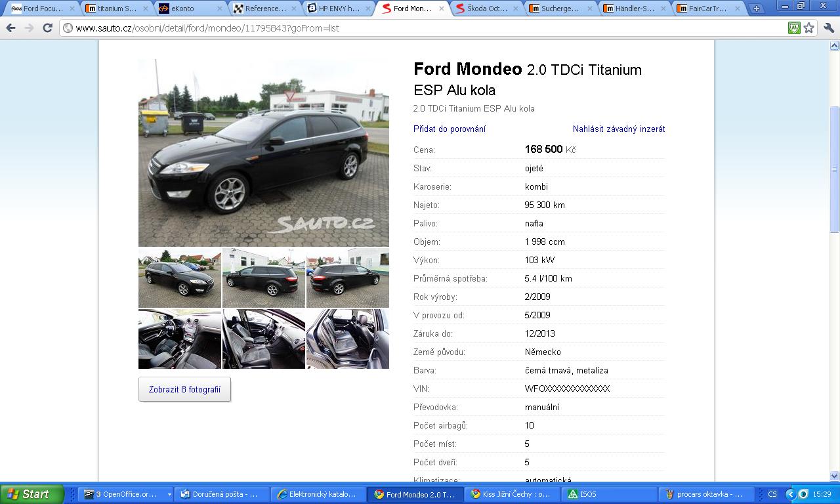The image size is (840, 504).
Task: Click the Nahlásit závadný inzerát link
Action: (x=619, y=129)
